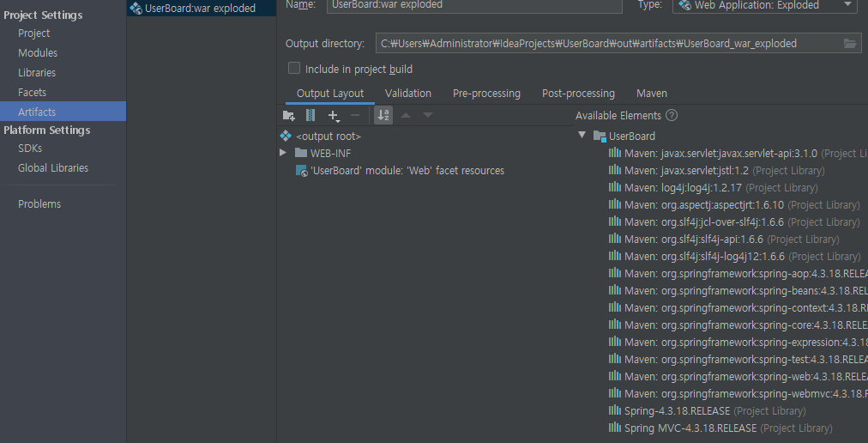Click library icon for slf4j-api:1.6.6

[x=614, y=239]
